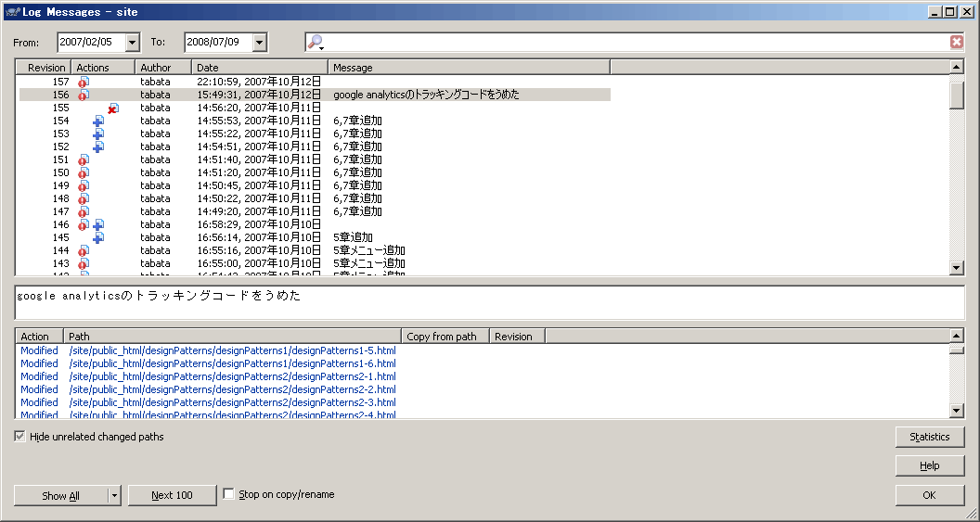
Task: Load more with Next 100 button
Action: [172, 495]
